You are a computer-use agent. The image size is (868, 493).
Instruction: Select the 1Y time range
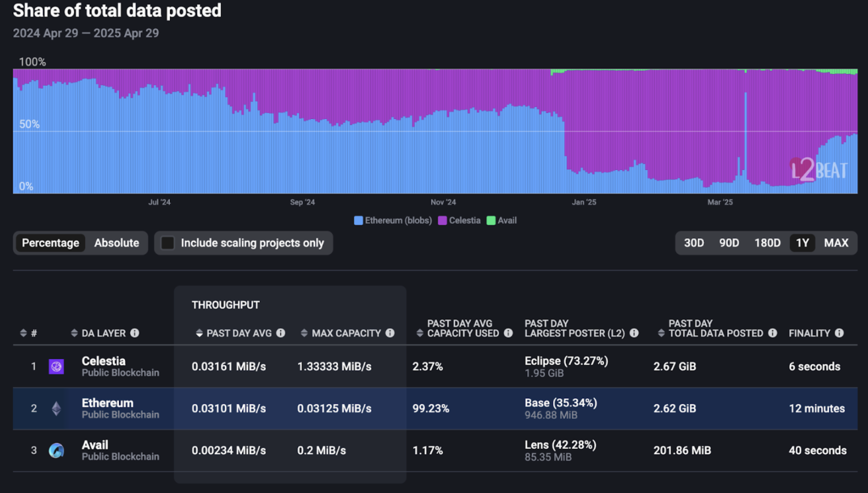tap(802, 243)
